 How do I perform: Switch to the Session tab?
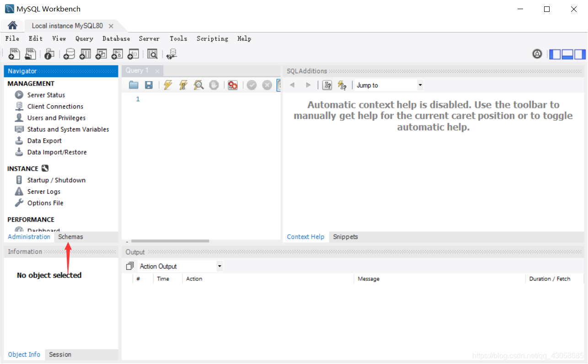pyautogui.click(x=60, y=354)
